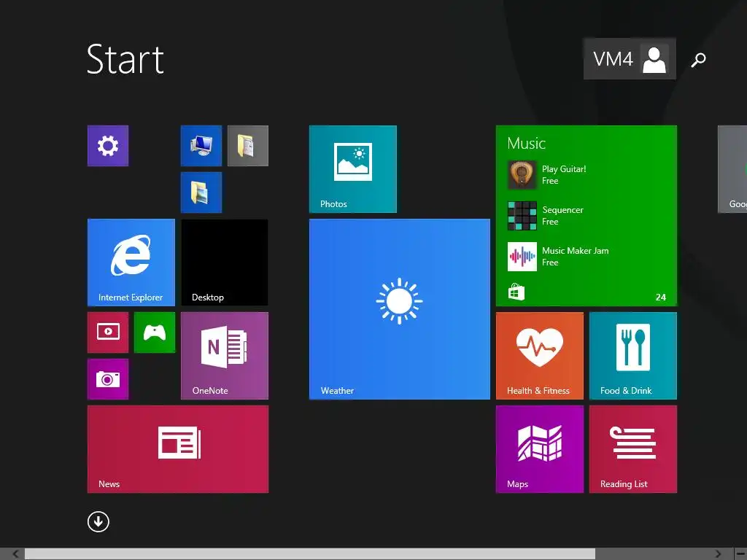Open the Pictures folder tile

pyautogui.click(x=201, y=192)
